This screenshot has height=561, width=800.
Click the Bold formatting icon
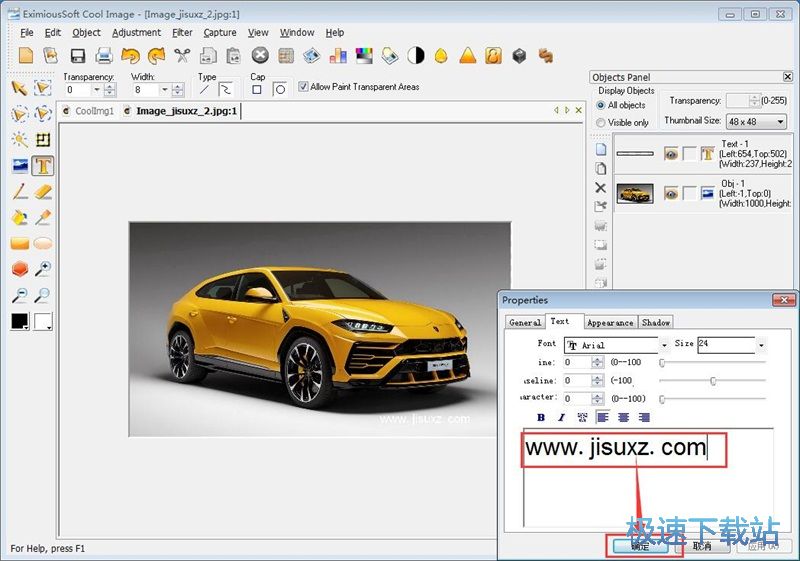click(541, 417)
